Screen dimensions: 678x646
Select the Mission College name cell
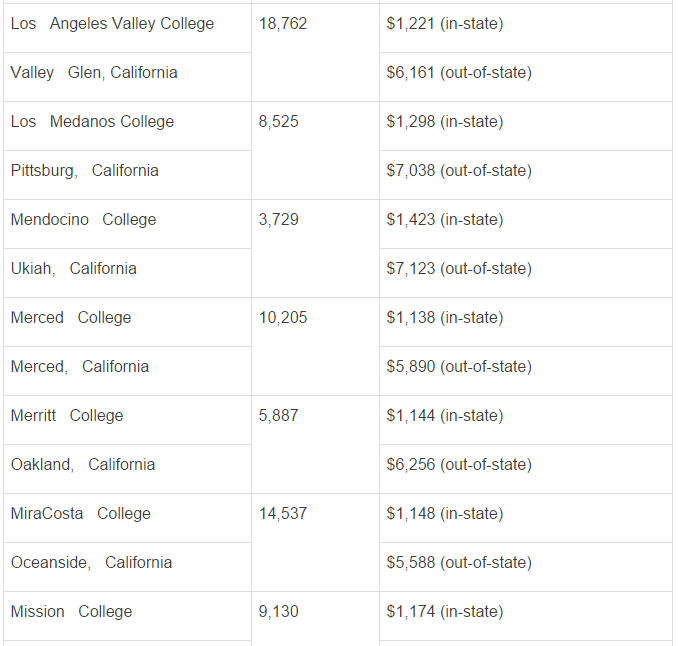click(128, 616)
